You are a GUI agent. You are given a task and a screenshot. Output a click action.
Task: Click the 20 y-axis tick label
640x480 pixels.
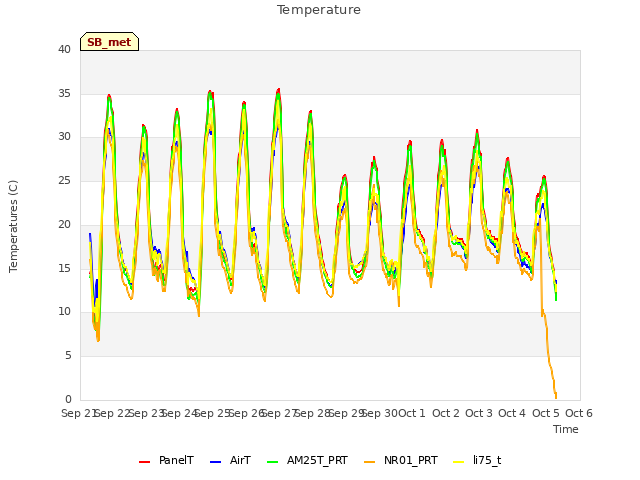pos(64,224)
